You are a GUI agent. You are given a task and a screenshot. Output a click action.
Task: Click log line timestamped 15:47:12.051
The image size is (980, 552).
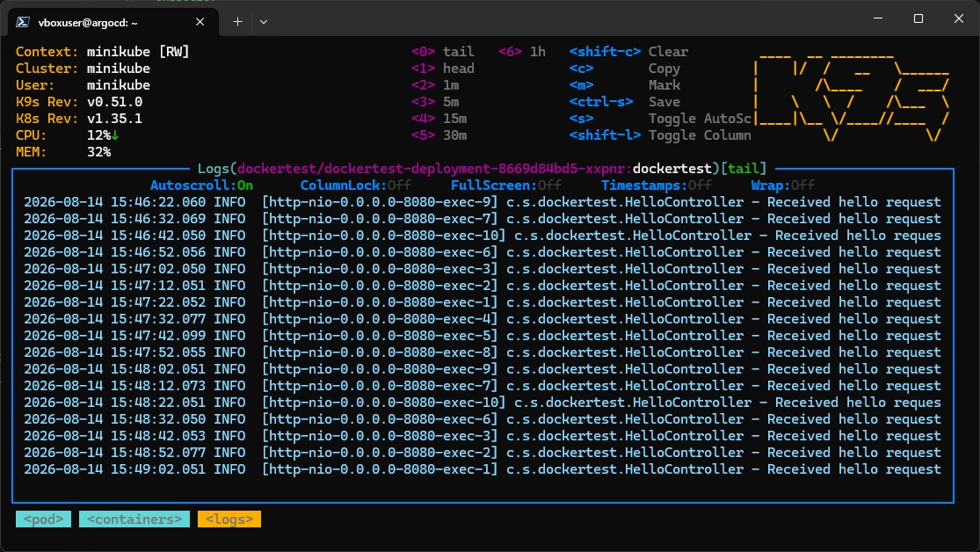click(x=483, y=286)
